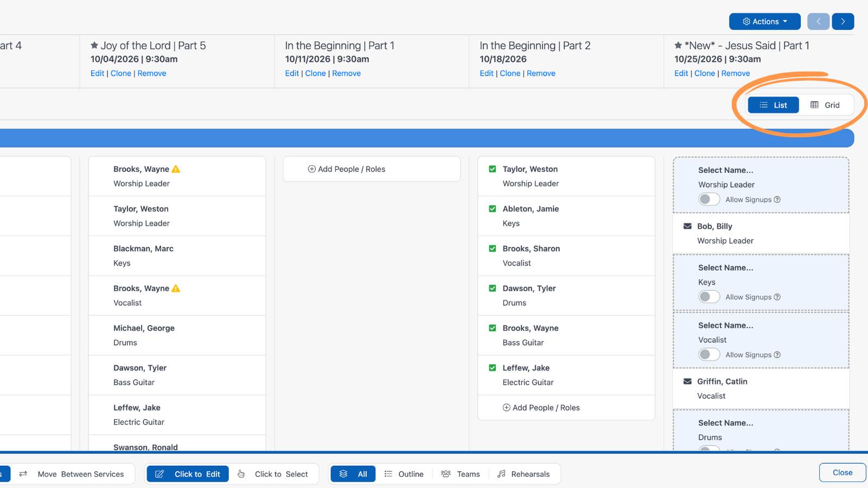The height and width of the screenshot is (488, 868).
Task: Filter view to Rehearsals
Action: pos(524,474)
